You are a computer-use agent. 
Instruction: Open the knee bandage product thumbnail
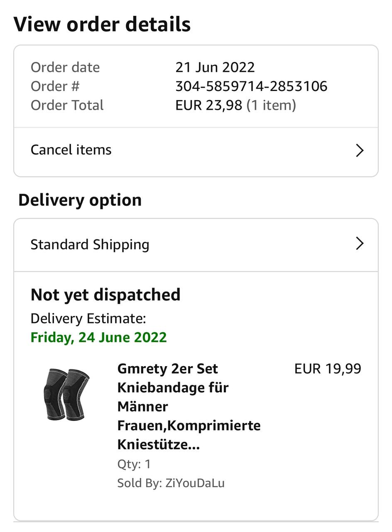(66, 394)
